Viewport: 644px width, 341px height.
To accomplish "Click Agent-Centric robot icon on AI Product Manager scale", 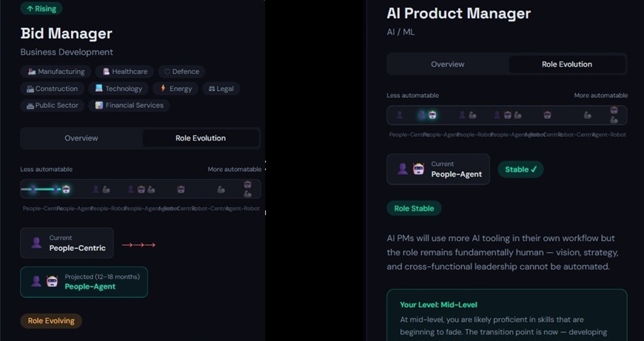I will pyautogui.click(x=547, y=115).
